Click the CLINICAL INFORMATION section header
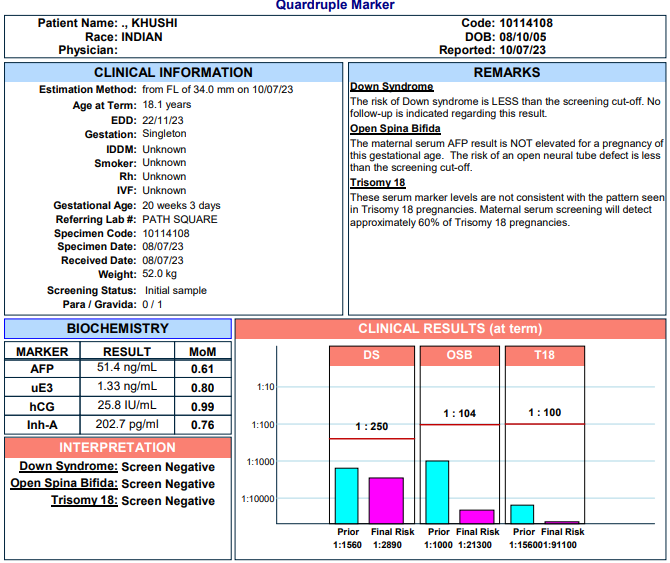670x563 pixels. [x=173, y=72]
